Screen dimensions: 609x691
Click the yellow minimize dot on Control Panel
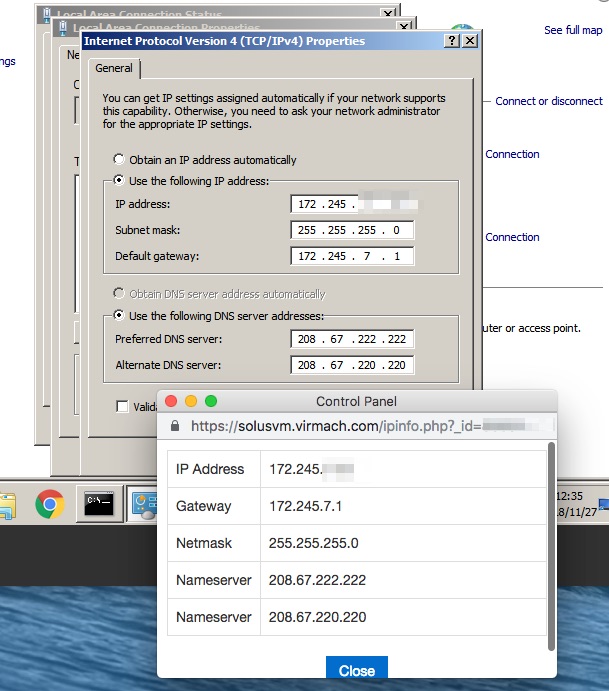(191, 401)
